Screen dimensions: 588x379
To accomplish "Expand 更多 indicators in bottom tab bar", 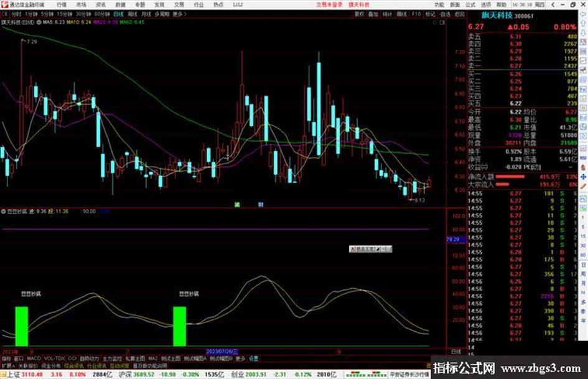I will coord(240,358).
